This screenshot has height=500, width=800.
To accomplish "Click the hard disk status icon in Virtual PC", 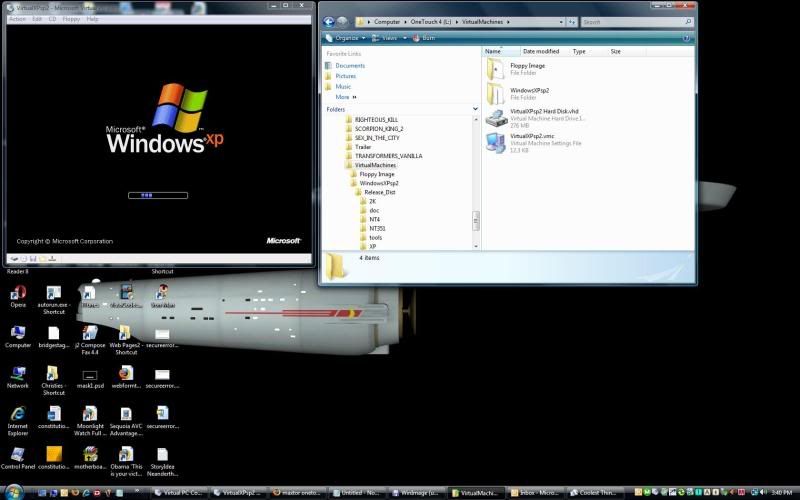I will pos(14,259).
